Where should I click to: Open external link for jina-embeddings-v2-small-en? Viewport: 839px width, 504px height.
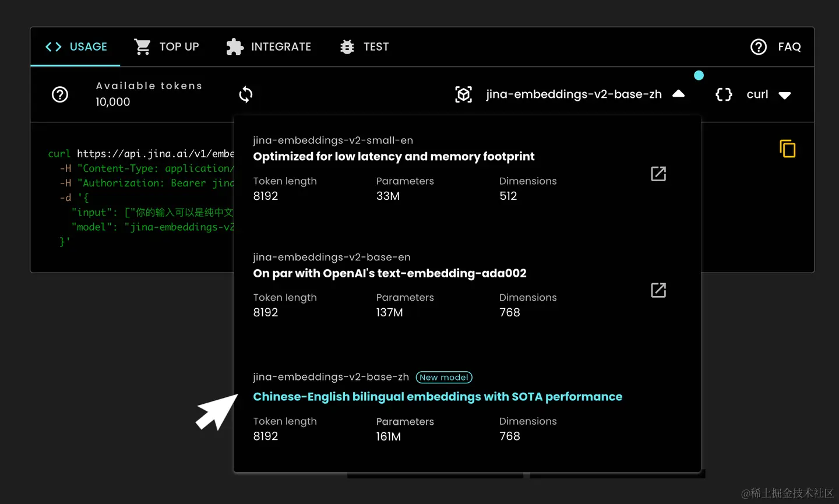pos(658,174)
